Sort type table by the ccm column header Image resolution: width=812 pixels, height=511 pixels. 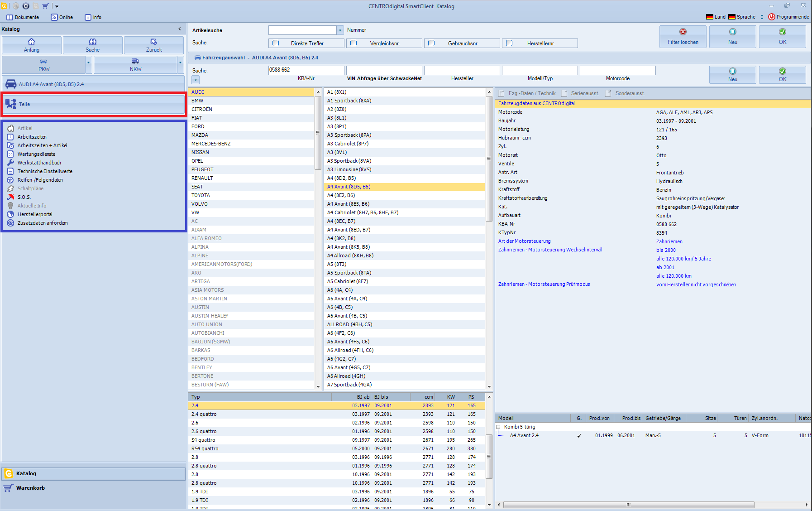point(423,397)
